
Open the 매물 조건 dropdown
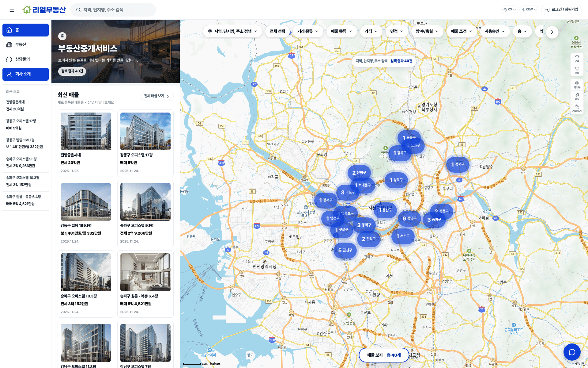(x=462, y=31)
